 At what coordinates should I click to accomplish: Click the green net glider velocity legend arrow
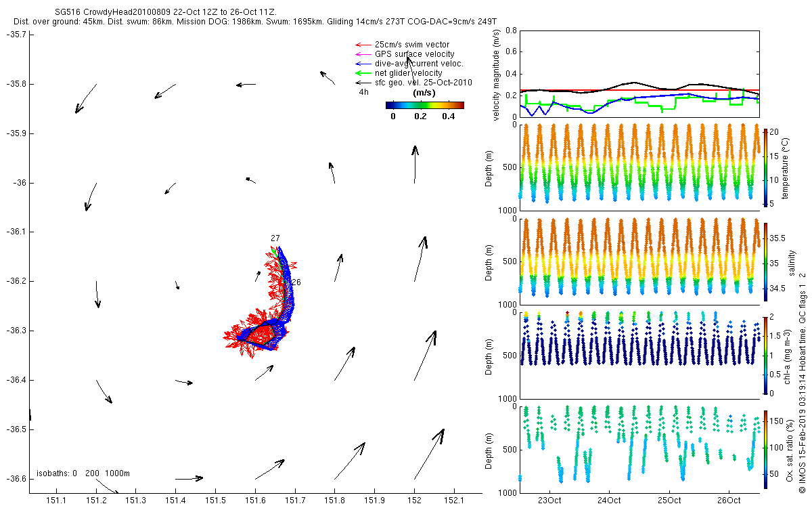(x=363, y=73)
